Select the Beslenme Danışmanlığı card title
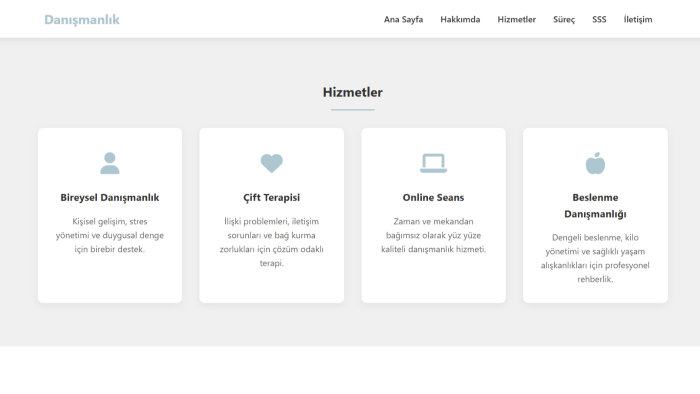 click(595, 206)
